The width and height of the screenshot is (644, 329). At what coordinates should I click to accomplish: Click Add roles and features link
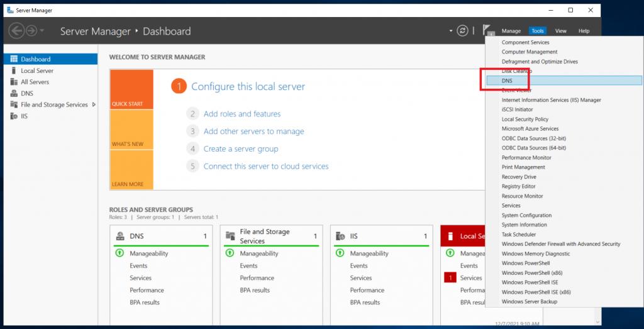[x=242, y=114]
